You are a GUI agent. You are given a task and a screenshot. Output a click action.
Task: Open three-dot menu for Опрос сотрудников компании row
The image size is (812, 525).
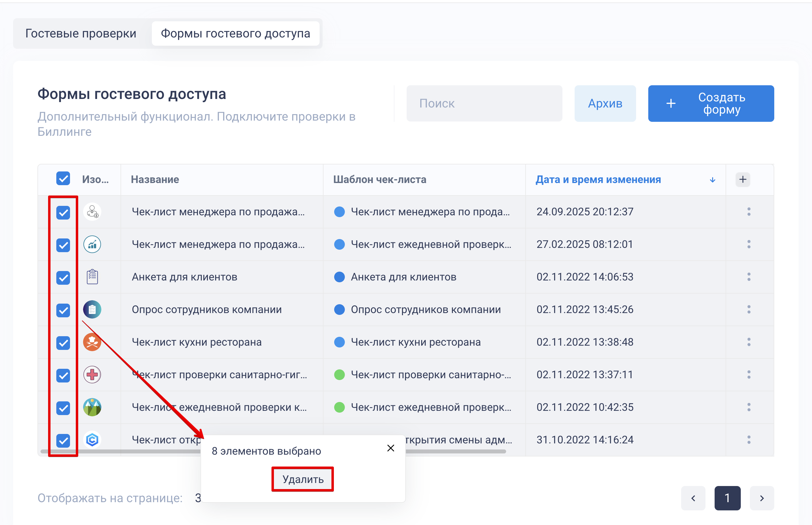coord(749,309)
